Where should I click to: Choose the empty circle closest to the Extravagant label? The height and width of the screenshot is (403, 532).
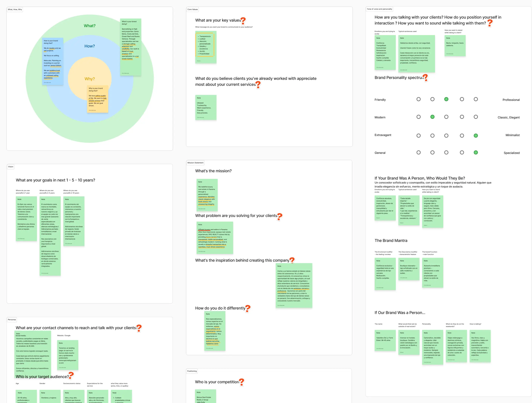(418, 136)
